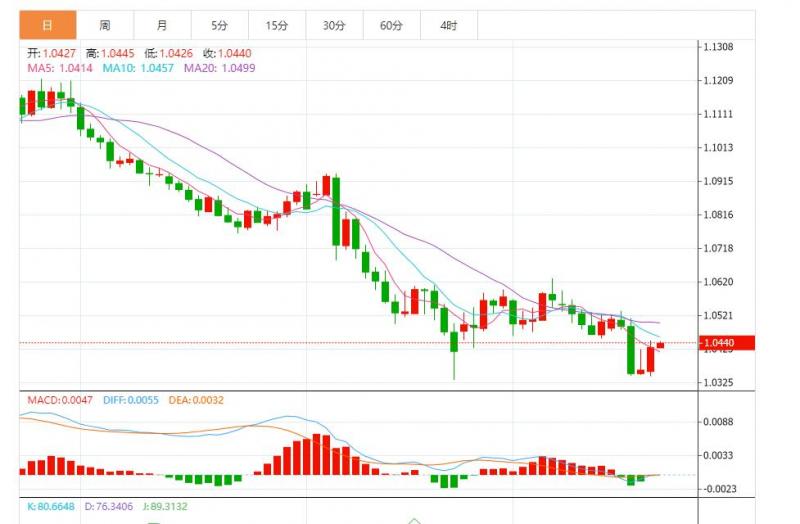Click the tallest red MACD histogram bar

coord(316,455)
